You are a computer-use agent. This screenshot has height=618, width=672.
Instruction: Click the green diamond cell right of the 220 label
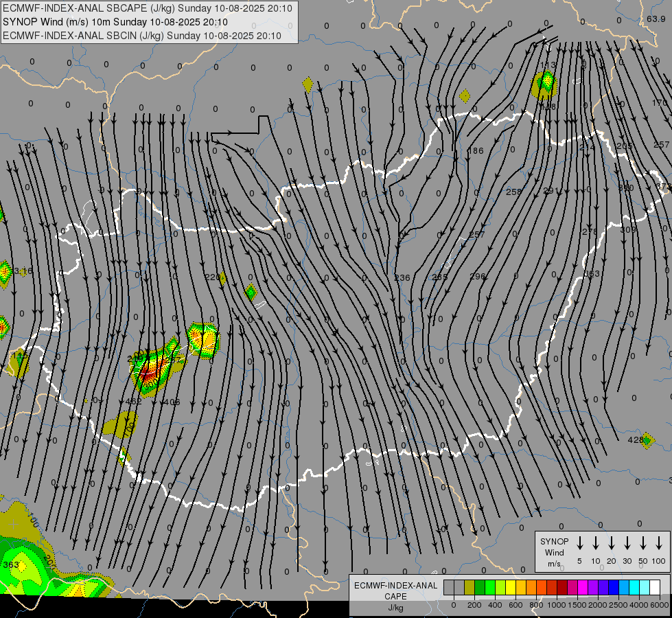pos(251,293)
